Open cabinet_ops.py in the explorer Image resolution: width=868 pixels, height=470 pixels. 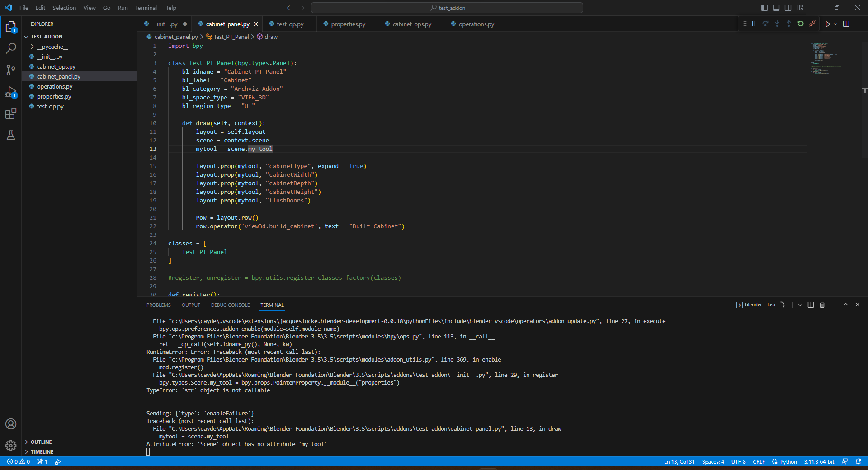(56, 66)
